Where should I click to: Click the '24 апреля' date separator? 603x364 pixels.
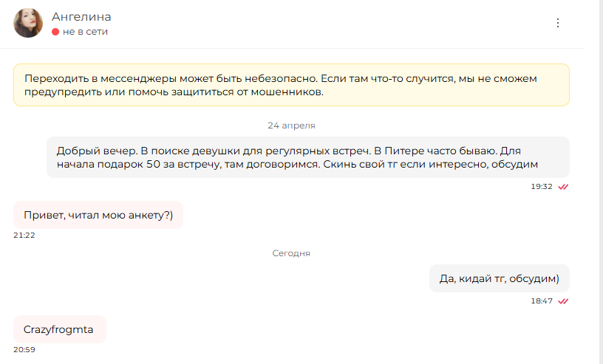point(291,126)
